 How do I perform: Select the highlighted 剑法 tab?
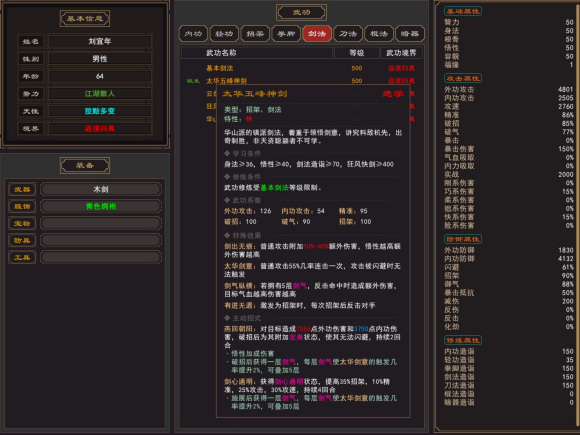[317, 34]
